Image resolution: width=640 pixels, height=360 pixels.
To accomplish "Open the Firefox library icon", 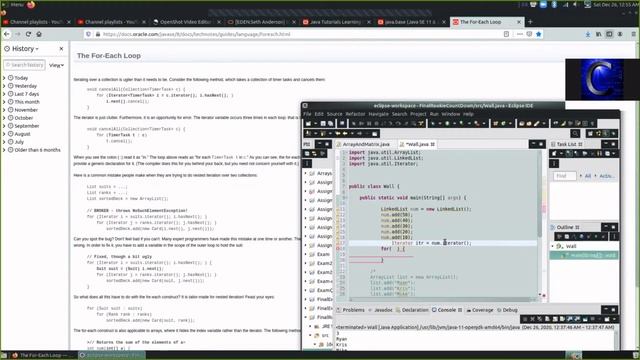I will (598, 34).
